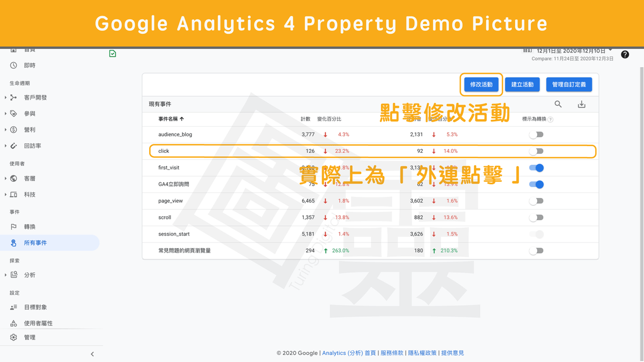Expand the 科技 section arrow
The image size is (644, 362).
click(x=5, y=195)
